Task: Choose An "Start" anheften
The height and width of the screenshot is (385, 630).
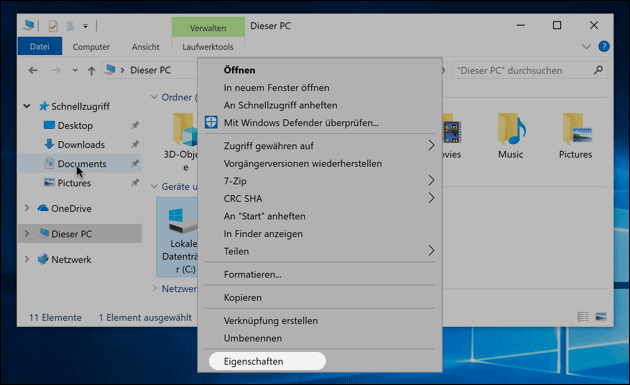Action: pos(264,216)
